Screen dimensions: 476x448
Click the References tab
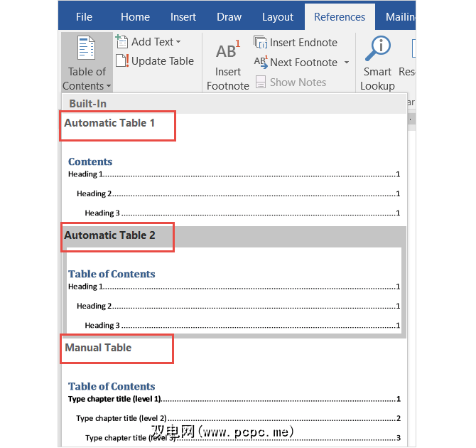(x=340, y=17)
